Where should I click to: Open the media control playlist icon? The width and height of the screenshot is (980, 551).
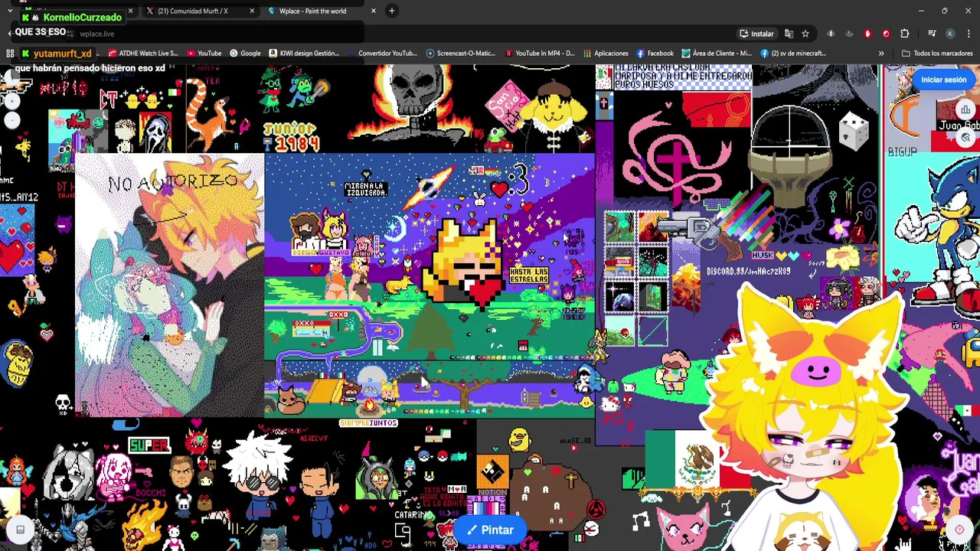coord(932,34)
